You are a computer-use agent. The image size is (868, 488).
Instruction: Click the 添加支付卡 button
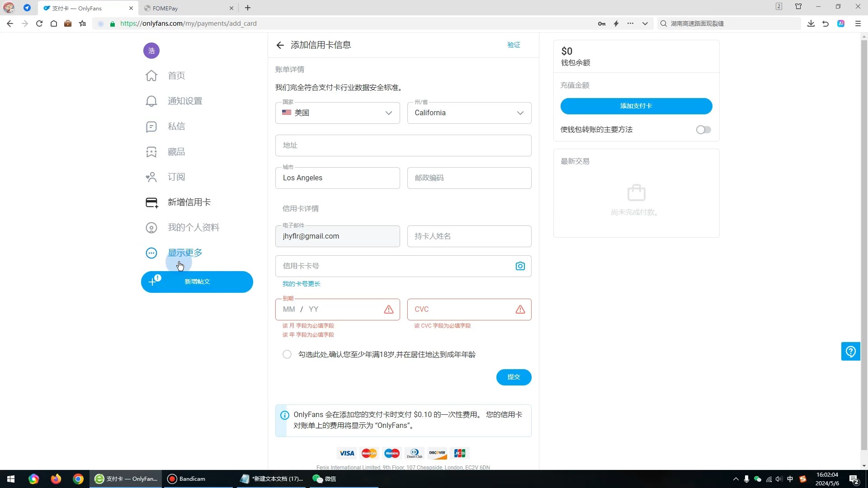636,106
